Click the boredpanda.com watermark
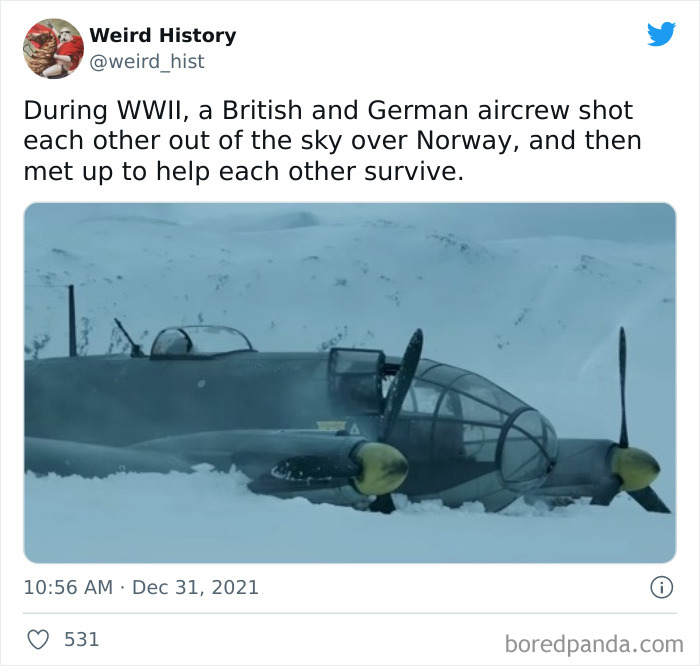 (594, 644)
